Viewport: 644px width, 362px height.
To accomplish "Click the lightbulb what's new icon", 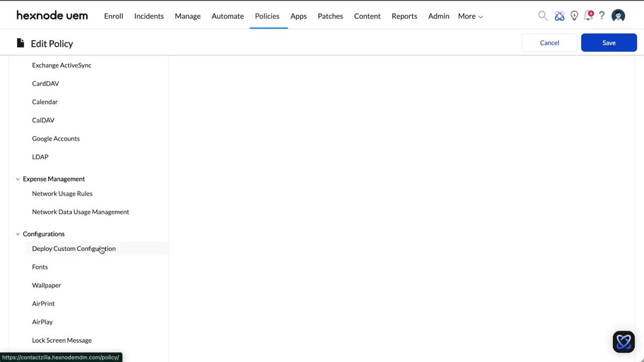I will point(574,16).
